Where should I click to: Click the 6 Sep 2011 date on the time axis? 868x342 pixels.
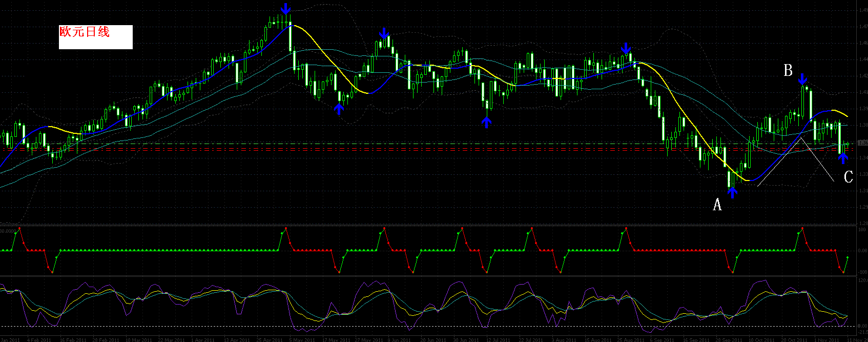tap(662, 339)
